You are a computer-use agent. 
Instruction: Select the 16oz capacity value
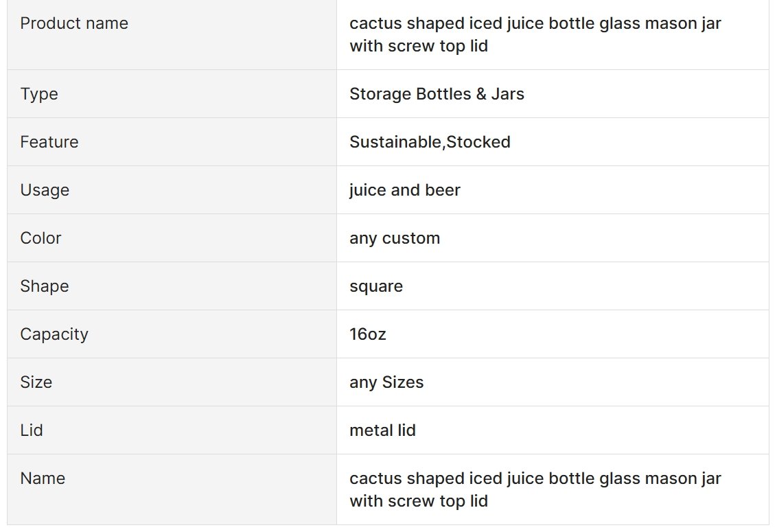coord(368,334)
